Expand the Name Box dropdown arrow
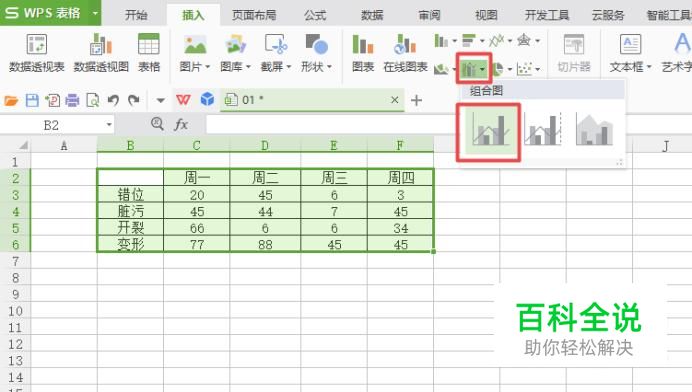 tap(109, 125)
